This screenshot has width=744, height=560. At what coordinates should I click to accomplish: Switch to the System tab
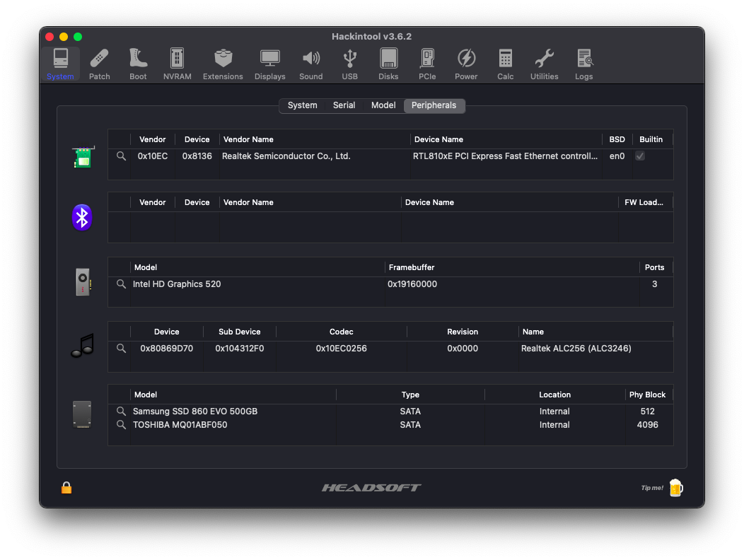[x=302, y=105]
